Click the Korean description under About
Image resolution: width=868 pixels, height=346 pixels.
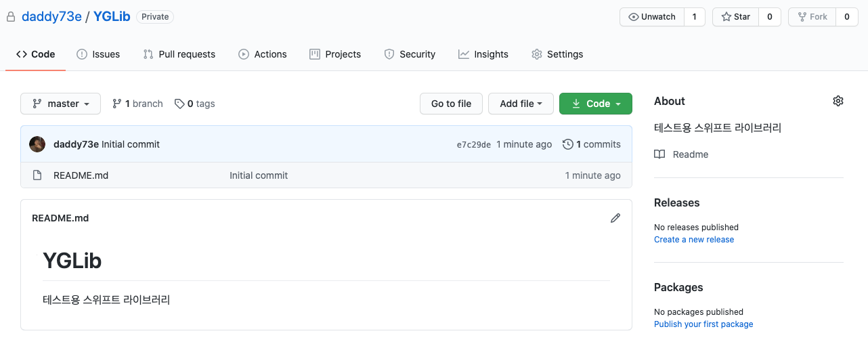coord(718,127)
